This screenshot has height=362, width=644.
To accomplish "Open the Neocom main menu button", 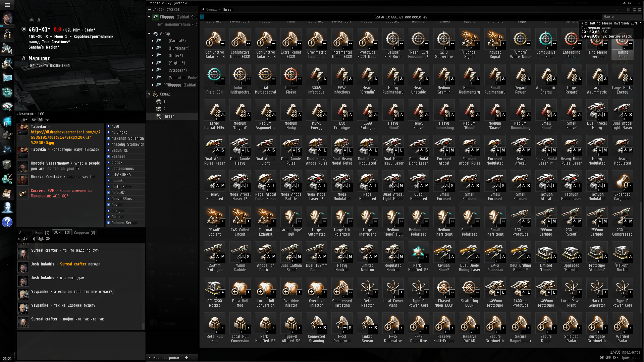I will click(7, 5).
